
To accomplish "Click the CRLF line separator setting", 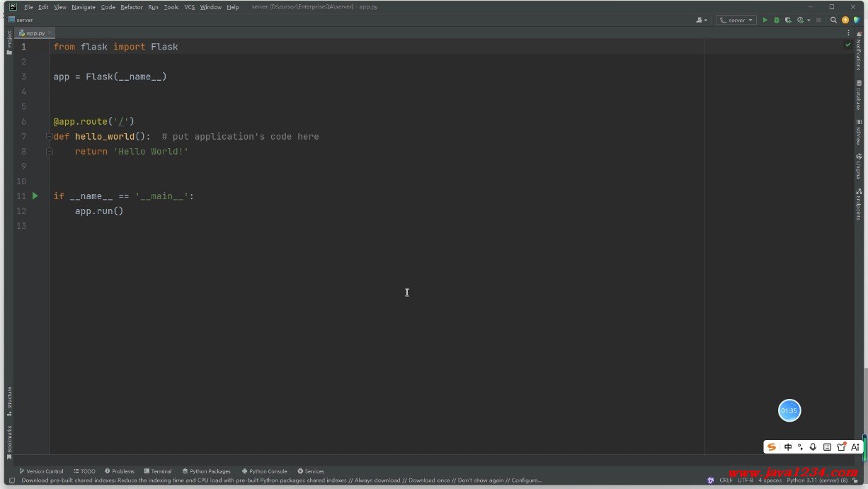I will [726, 480].
